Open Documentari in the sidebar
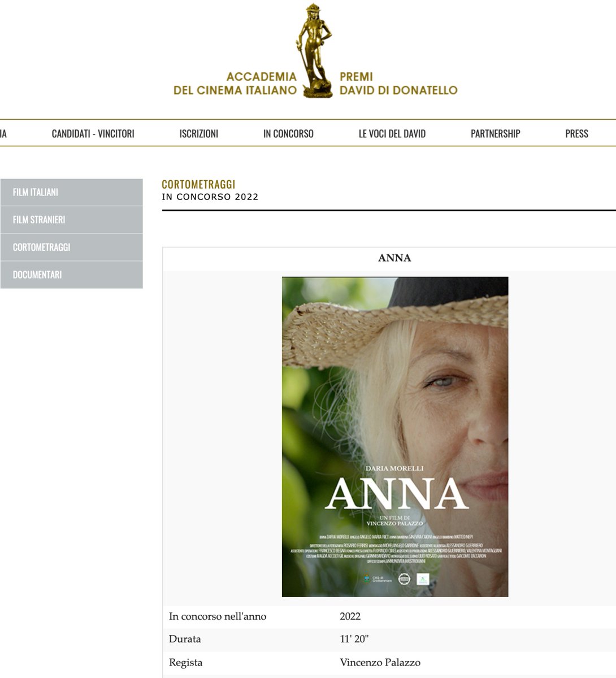Image resolution: width=616 pixels, height=678 pixels. point(71,275)
